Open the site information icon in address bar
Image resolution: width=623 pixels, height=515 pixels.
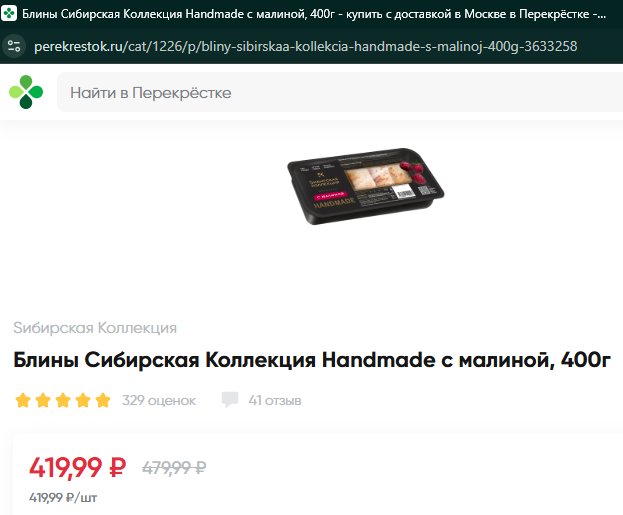14,46
